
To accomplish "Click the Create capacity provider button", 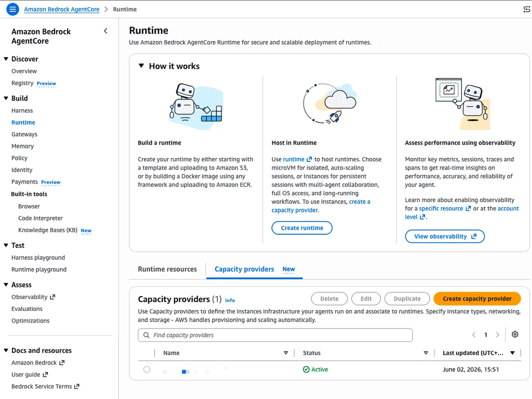I will pos(477,299).
